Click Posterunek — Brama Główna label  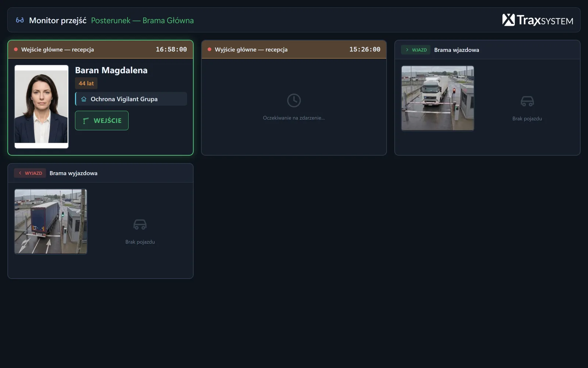(142, 21)
